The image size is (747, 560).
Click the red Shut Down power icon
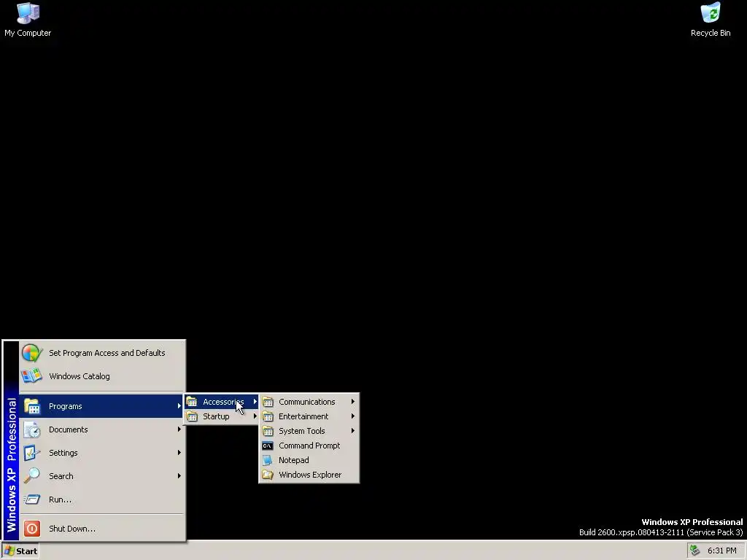click(32, 529)
